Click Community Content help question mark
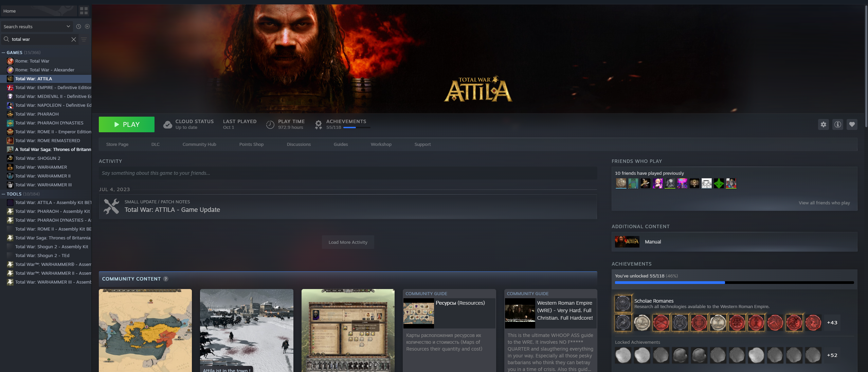Image resolution: width=868 pixels, height=372 pixels. (x=166, y=279)
